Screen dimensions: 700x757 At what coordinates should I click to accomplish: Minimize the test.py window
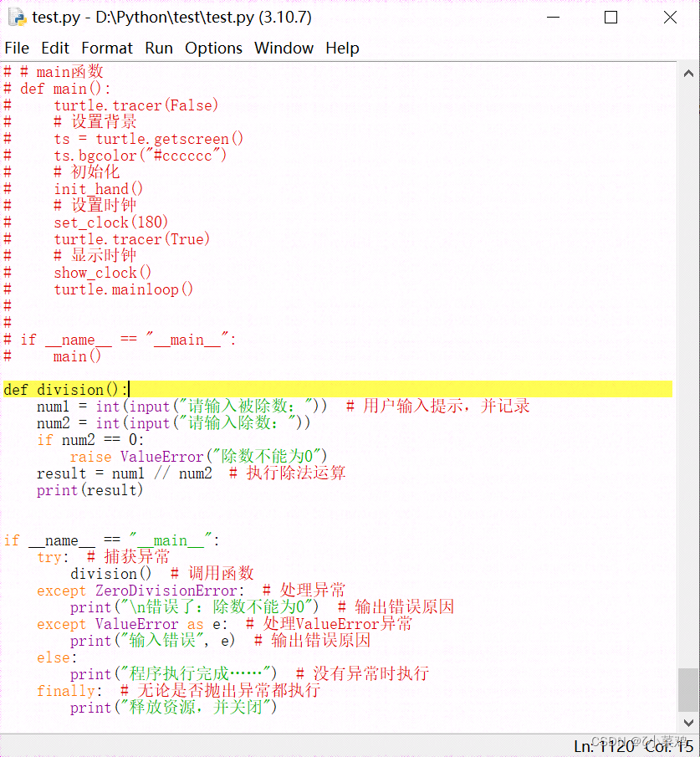[554, 18]
